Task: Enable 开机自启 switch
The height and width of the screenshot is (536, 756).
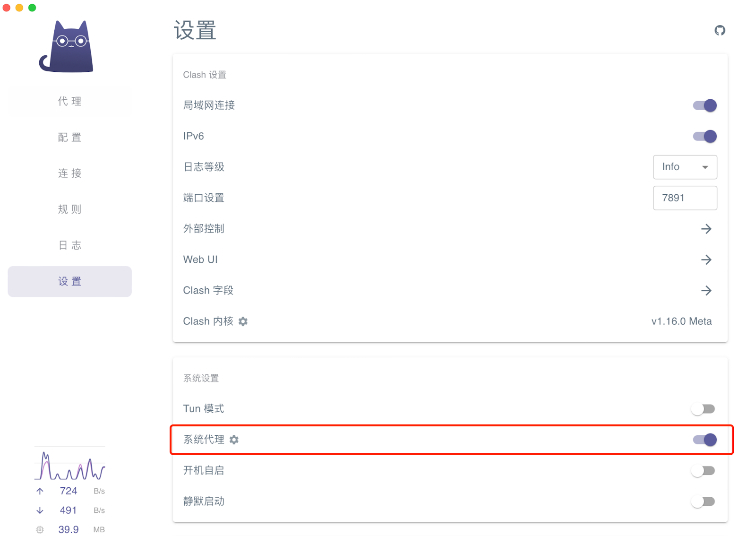Action: point(703,471)
